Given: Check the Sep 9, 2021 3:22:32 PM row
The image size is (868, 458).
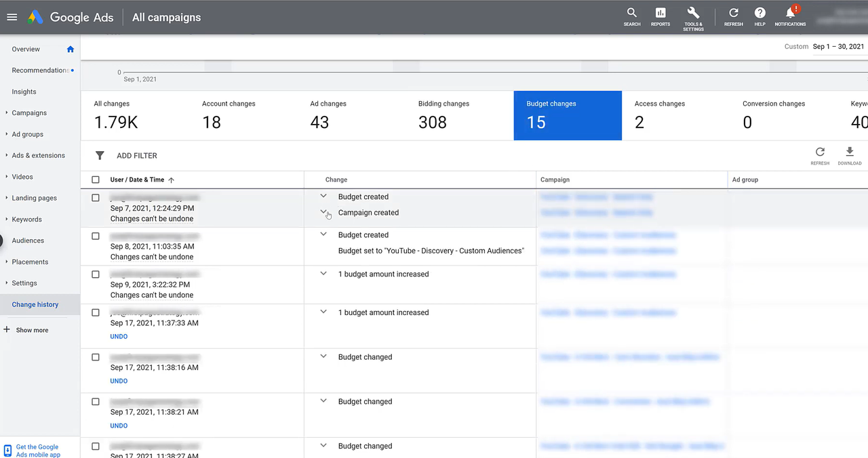Looking at the screenshot, I should (96, 274).
